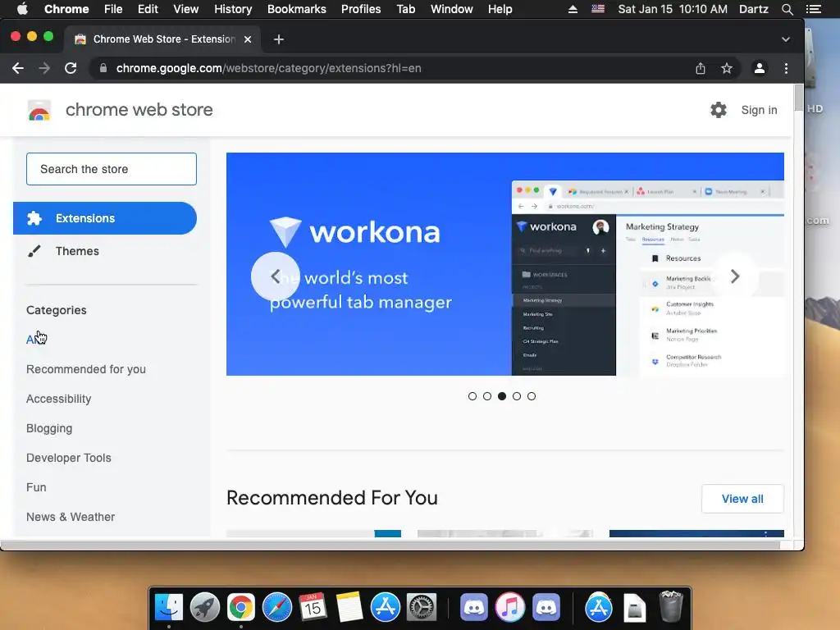This screenshot has height=630, width=840.
Task: Click the address bar URL
Action: [268, 68]
